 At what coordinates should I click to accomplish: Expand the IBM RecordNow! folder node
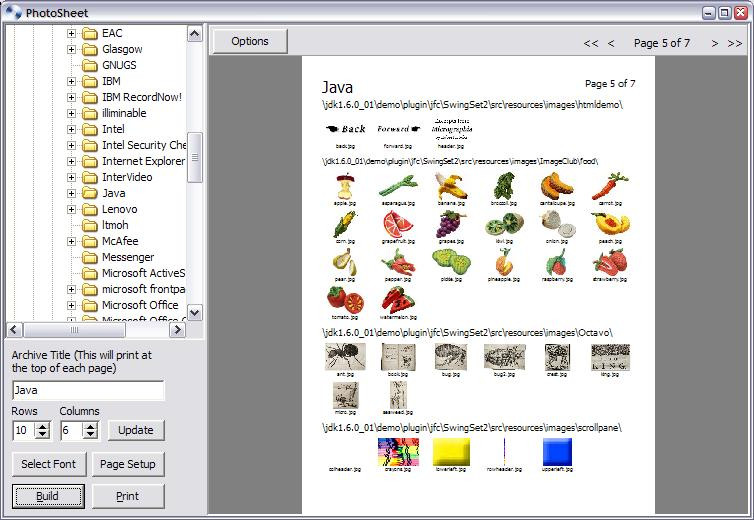point(71,97)
